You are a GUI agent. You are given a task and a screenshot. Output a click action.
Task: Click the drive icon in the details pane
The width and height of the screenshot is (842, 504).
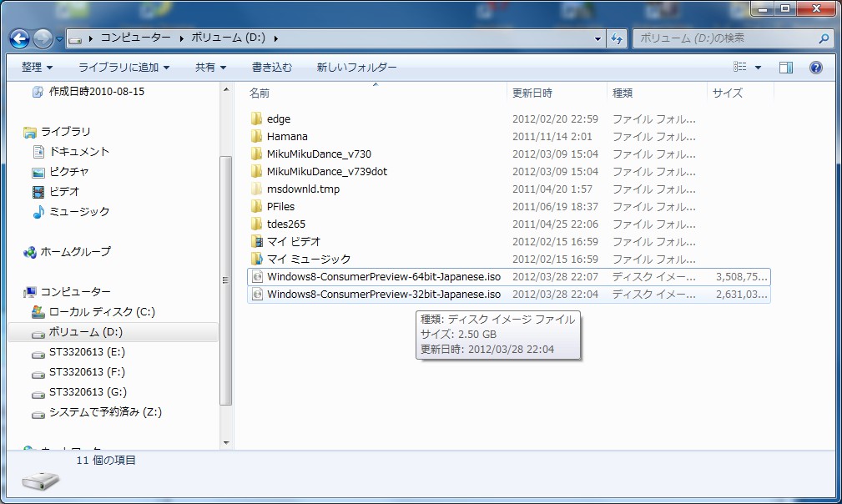pyautogui.click(x=41, y=481)
